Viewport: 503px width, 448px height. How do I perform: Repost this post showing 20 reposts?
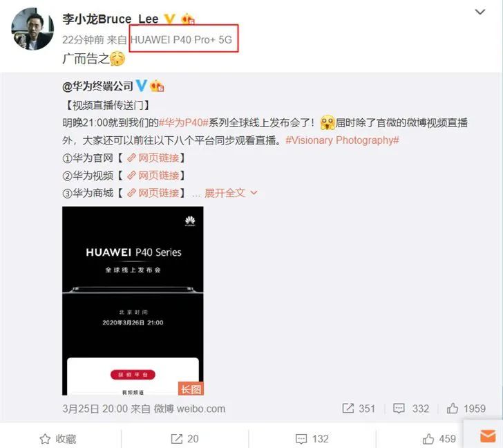point(184,439)
